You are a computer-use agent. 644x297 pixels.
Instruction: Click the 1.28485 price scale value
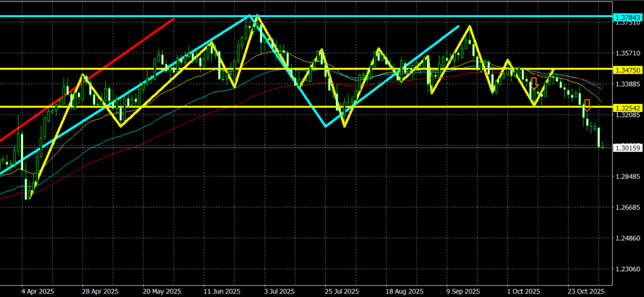pos(628,177)
